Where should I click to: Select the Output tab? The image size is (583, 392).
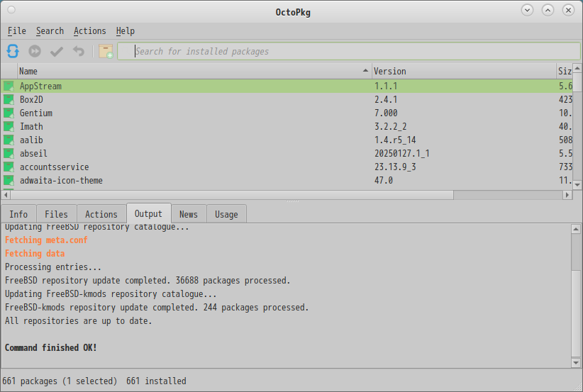[x=148, y=213]
